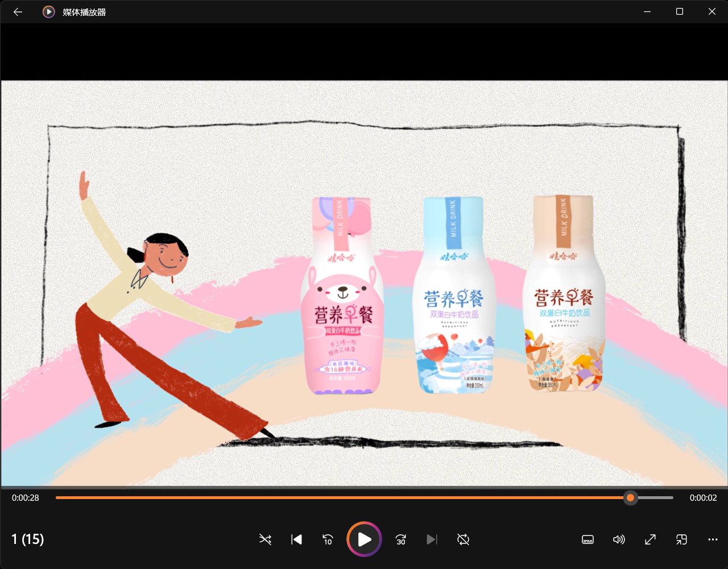728x569 pixels.
Task: Open the more options menu
Action: 713,539
